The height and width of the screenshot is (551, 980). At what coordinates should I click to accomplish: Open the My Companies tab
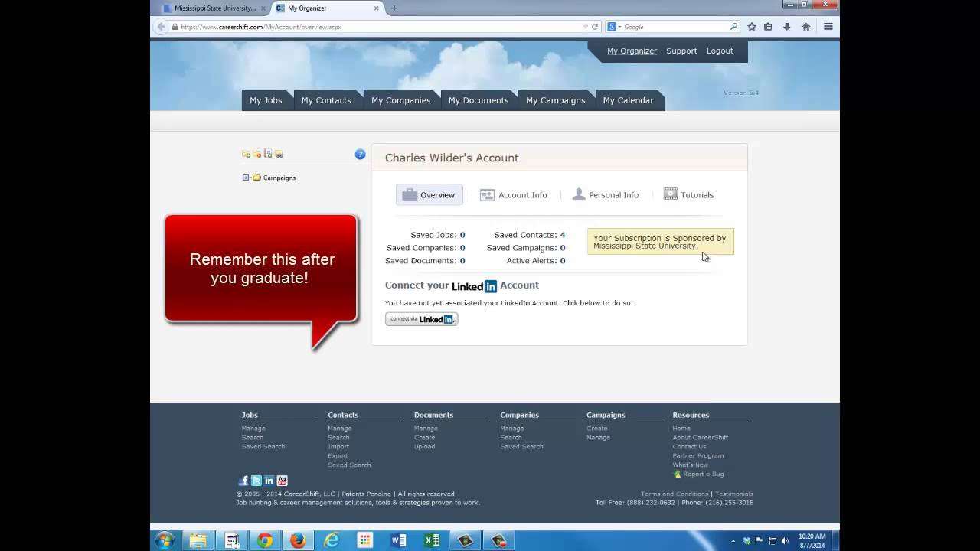coord(401,100)
